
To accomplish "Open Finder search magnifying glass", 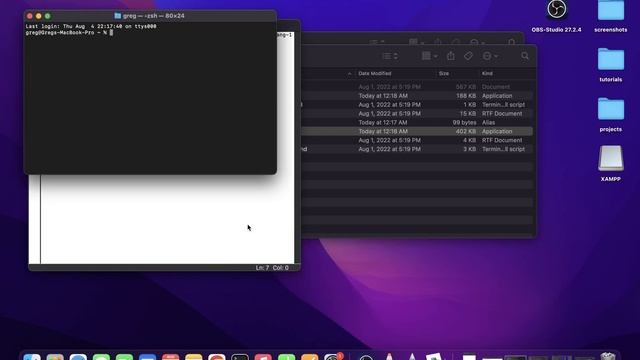I will (525, 56).
